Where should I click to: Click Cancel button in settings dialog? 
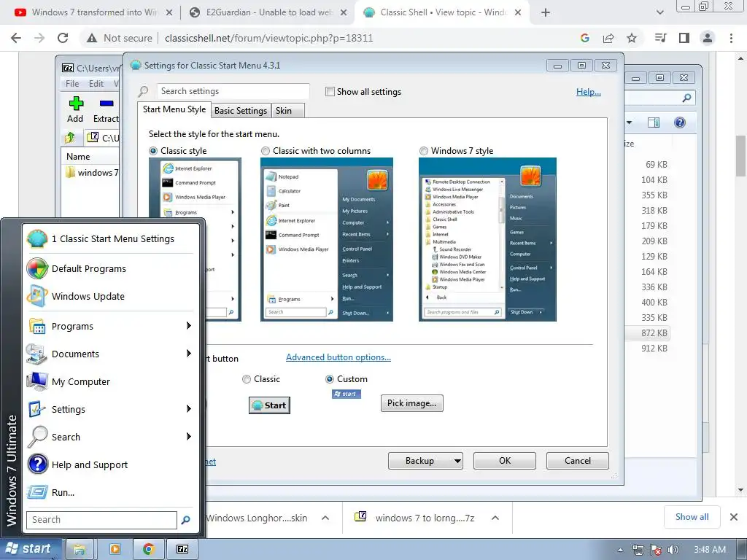tap(578, 461)
